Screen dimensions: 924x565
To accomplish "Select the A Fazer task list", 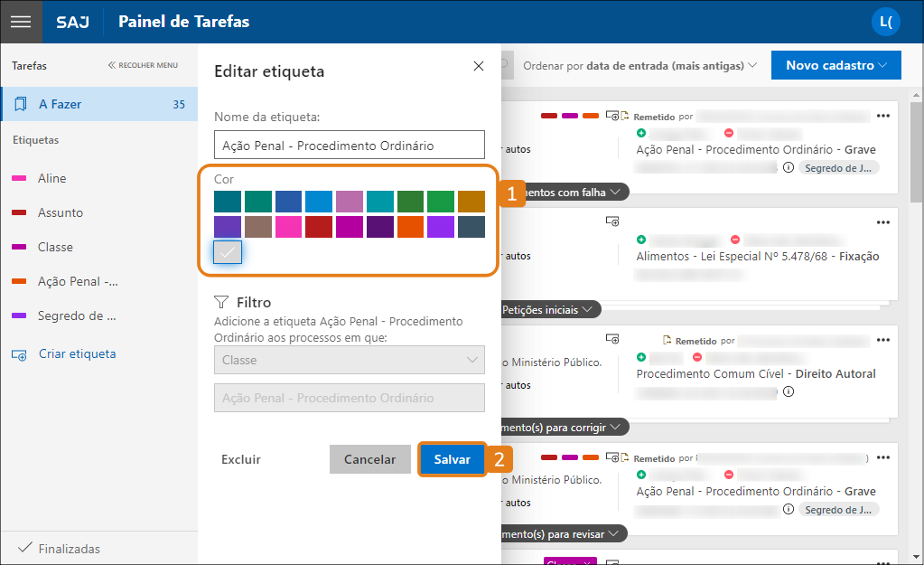I will pyautogui.click(x=99, y=104).
